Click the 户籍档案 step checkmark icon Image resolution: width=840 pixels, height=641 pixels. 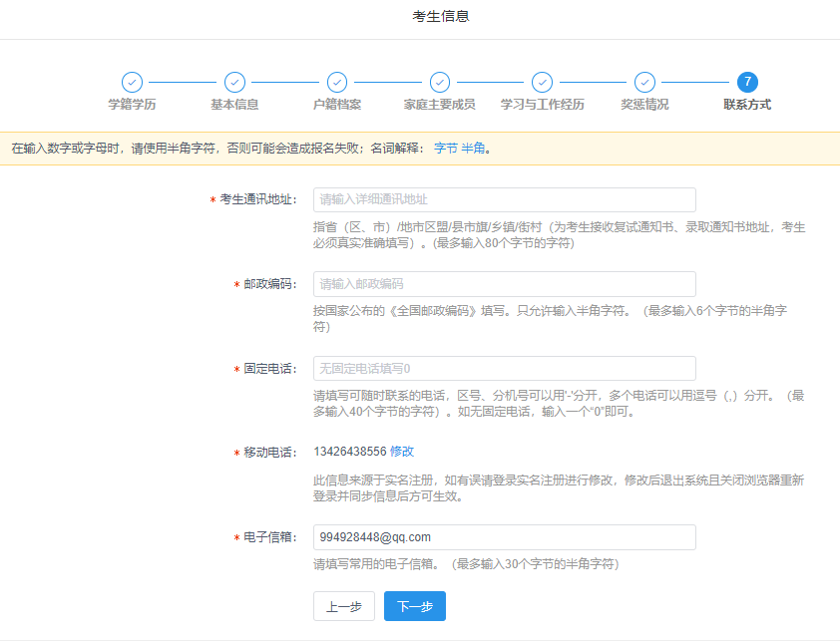[x=337, y=83]
